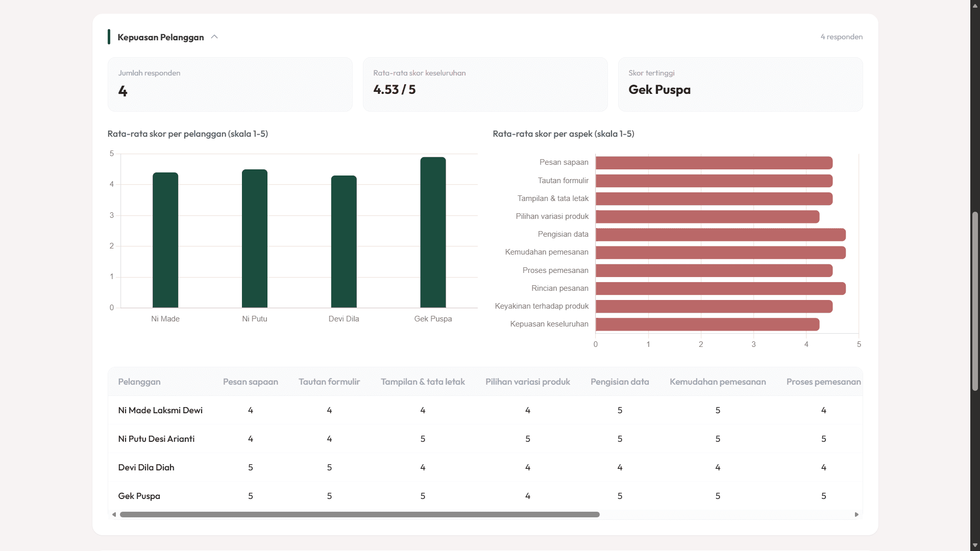Click the Tautan formulir aspect bar
The height and width of the screenshot is (551, 980).
714,181
